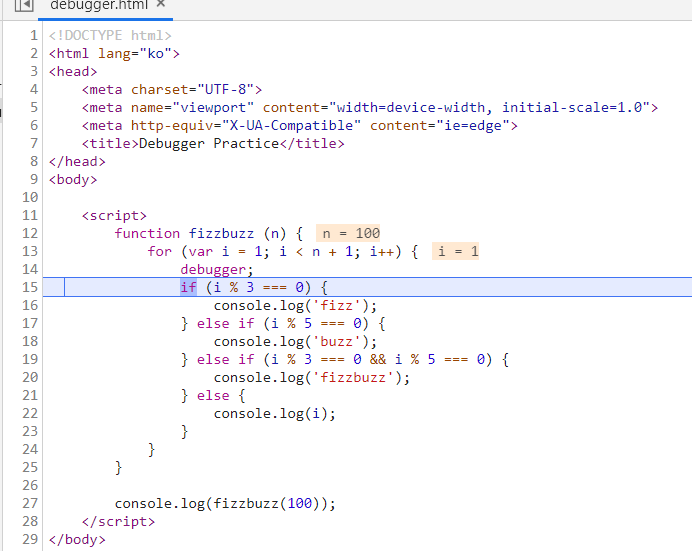This screenshot has height=551, width=692.
Task: Click the '<body>' tag on line 9
Action: pos(73,180)
